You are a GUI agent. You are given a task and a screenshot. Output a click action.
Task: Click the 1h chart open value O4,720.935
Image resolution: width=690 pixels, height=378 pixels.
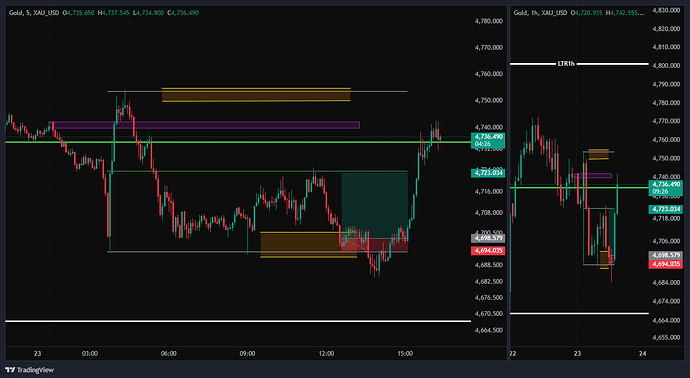(x=587, y=13)
